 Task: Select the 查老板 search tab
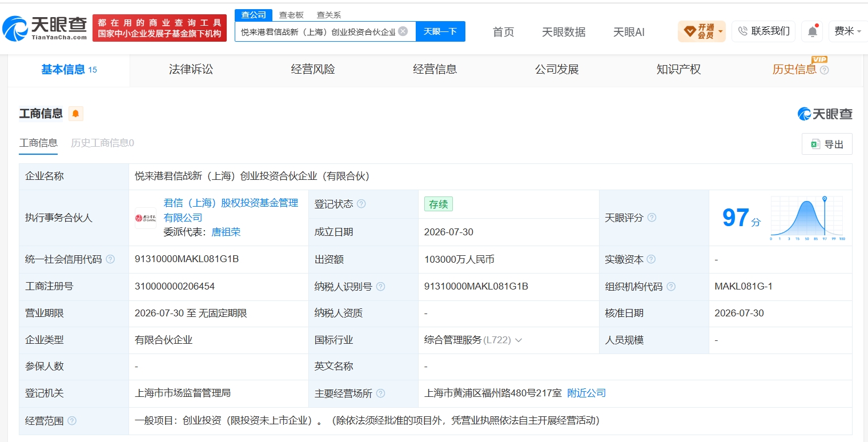pyautogui.click(x=291, y=15)
